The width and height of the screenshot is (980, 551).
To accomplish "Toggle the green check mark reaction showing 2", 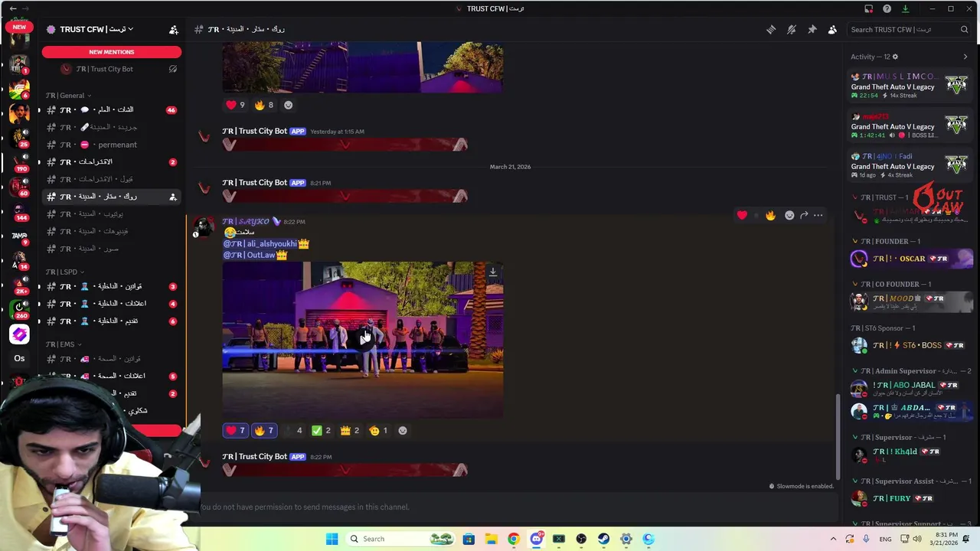I will pos(321,430).
